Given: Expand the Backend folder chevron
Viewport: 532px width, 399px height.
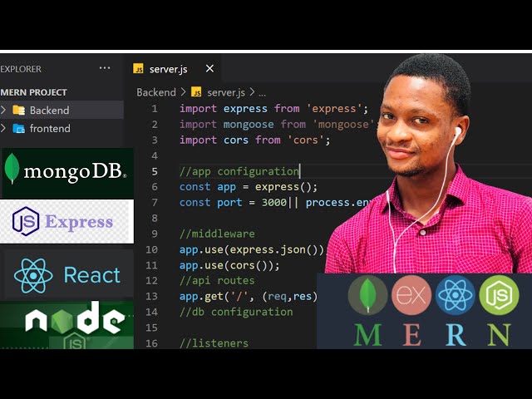Looking at the screenshot, I should coord(3,110).
